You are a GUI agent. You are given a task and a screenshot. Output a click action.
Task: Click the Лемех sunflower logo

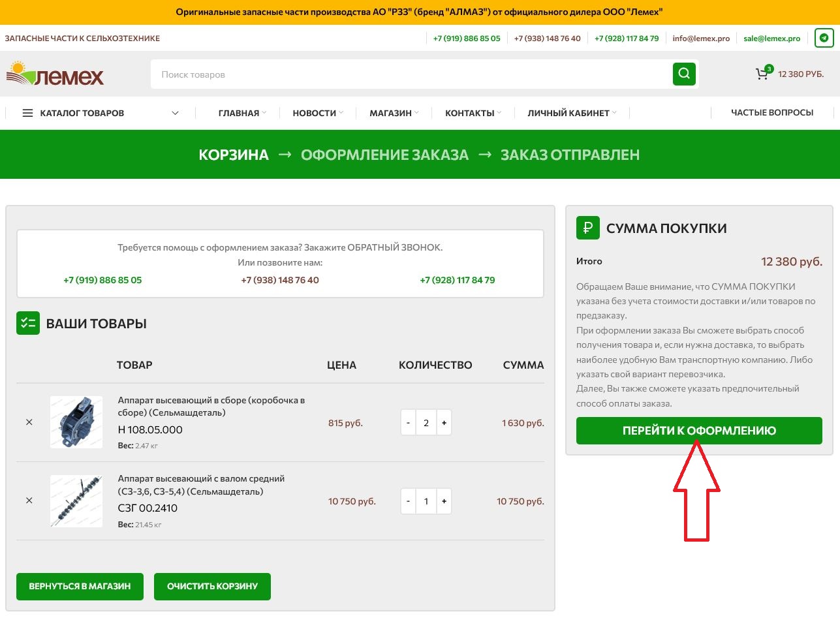tap(55, 74)
